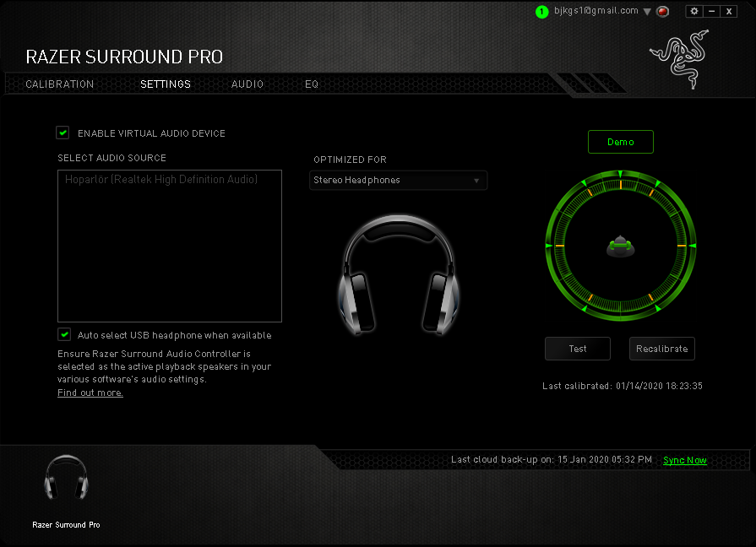Click the top-center green marker on calibration ring

(621, 174)
